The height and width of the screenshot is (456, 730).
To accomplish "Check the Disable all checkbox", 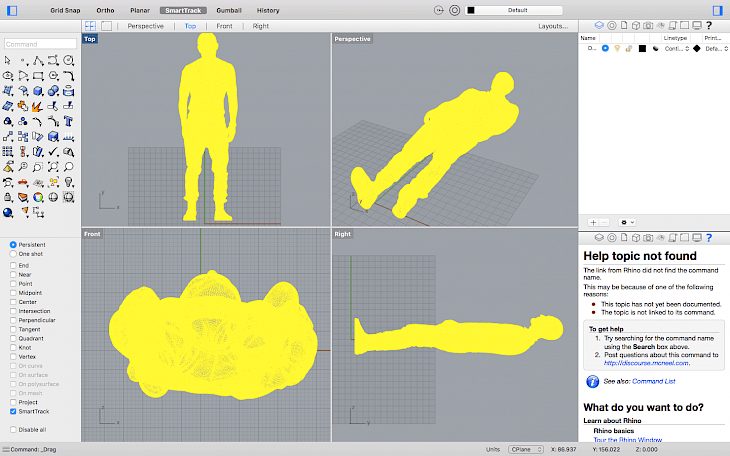I will pos(13,429).
